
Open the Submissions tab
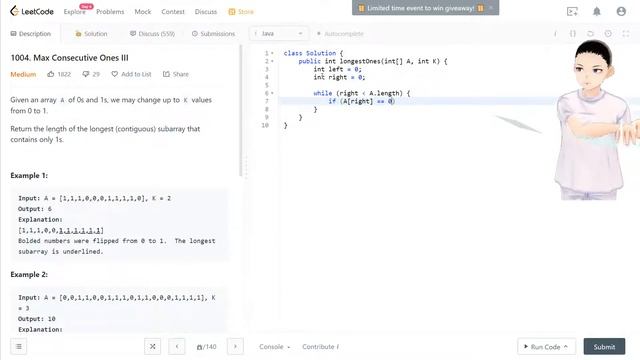[x=213, y=33]
